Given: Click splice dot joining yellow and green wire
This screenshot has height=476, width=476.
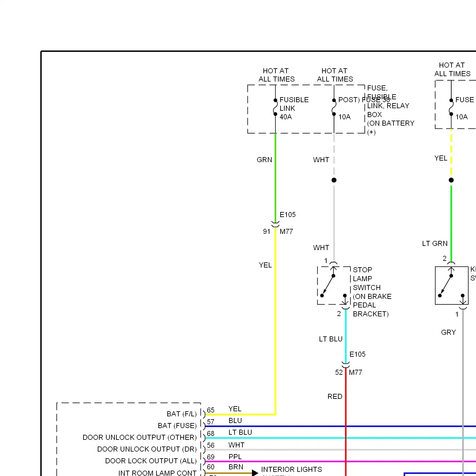Looking at the screenshot, I should click(x=451, y=180).
